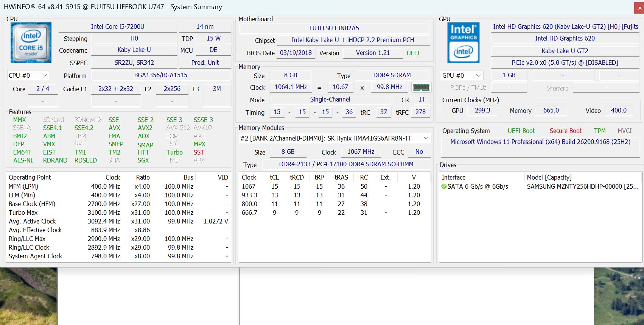
Task: Click the Video clock value 400.0
Action: pos(619,110)
